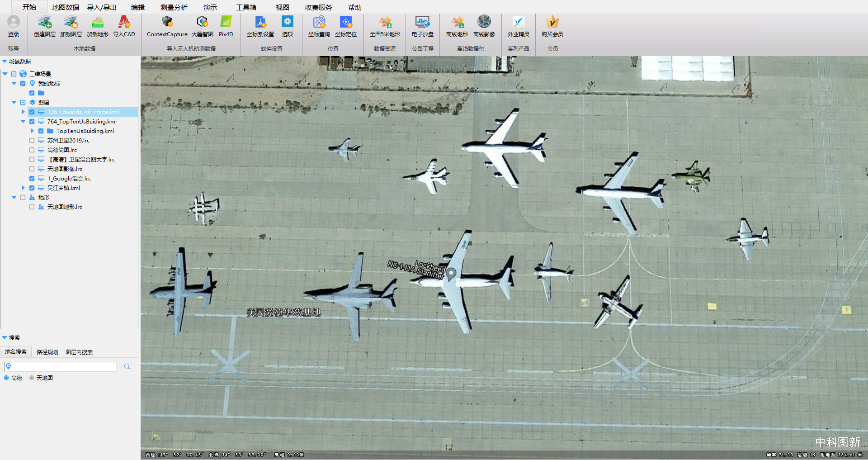Viewport: 868px width, 460px height.
Task: Switch to the 图层内搜索 search tab
Action: click(79, 352)
